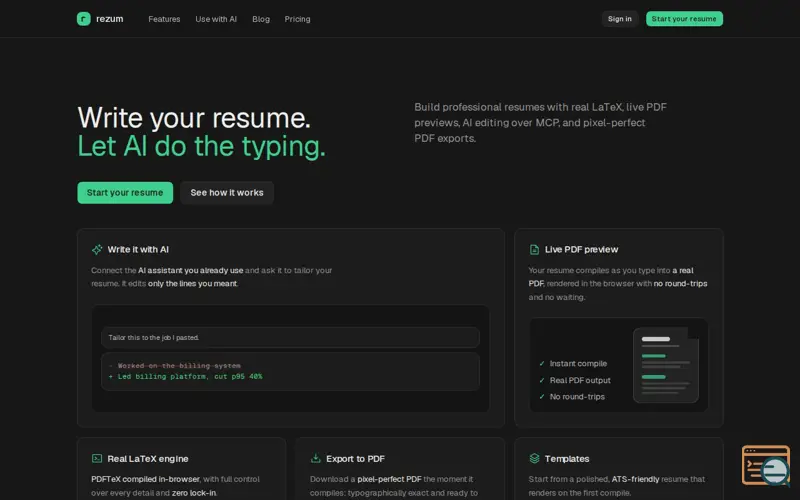The image size is (800, 500).
Task: Click the Export to PDF download icon
Action: pos(315,458)
